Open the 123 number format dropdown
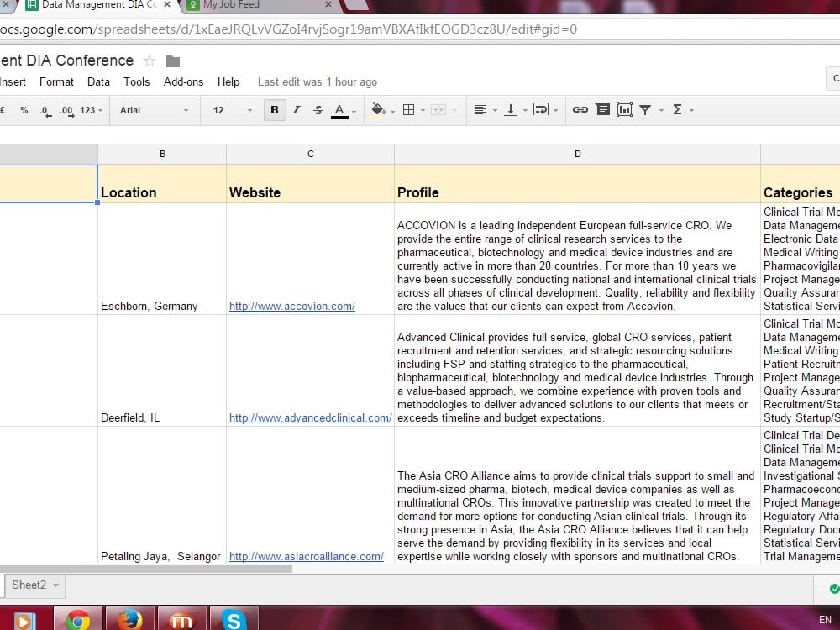 pos(91,110)
